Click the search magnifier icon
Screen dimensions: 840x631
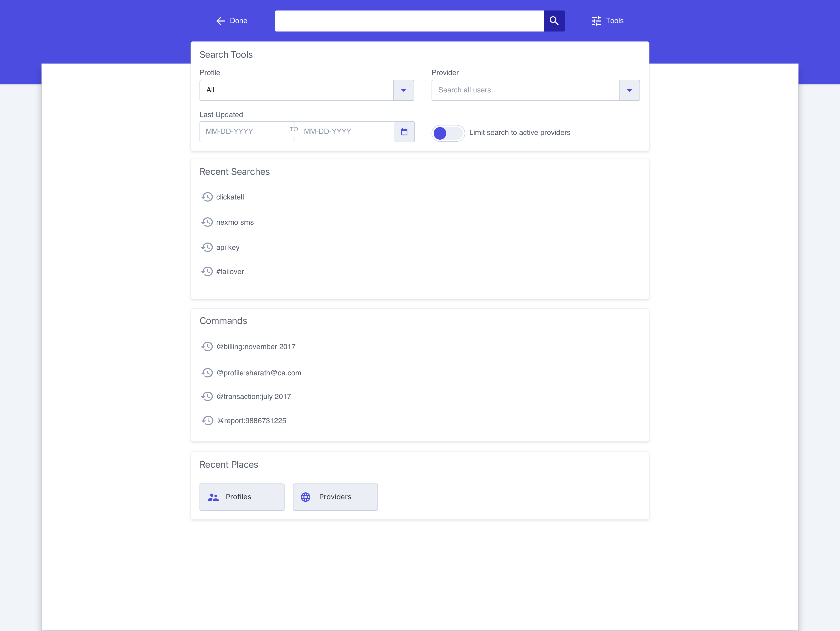click(554, 21)
